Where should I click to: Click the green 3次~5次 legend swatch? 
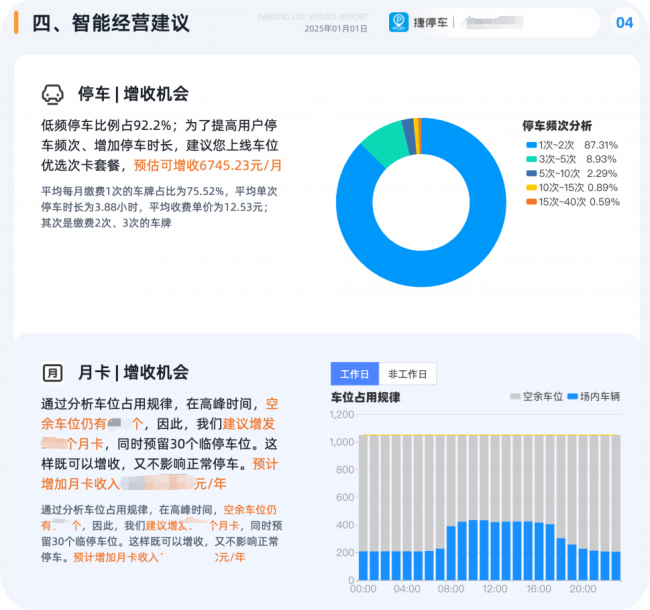click(531, 159)
